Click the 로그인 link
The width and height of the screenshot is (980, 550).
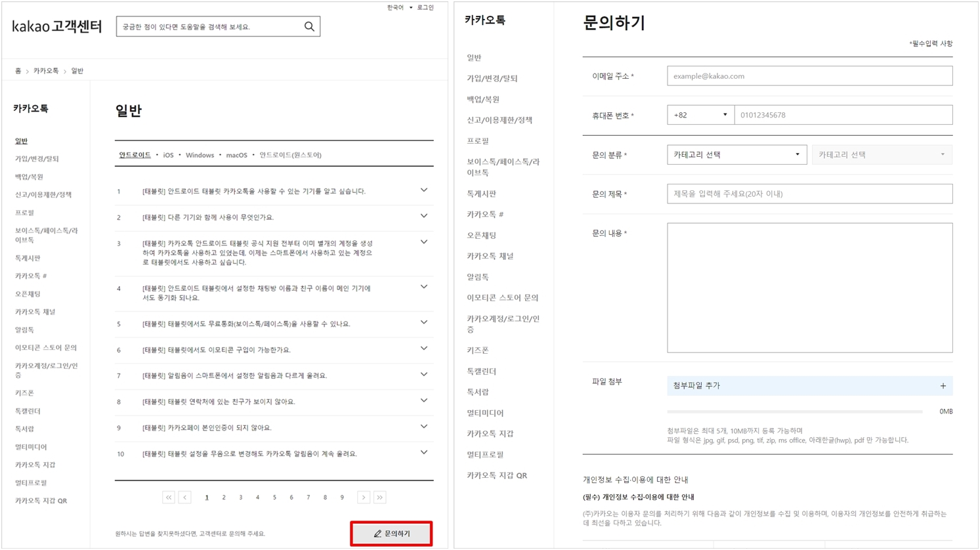[x=425, y=8]
